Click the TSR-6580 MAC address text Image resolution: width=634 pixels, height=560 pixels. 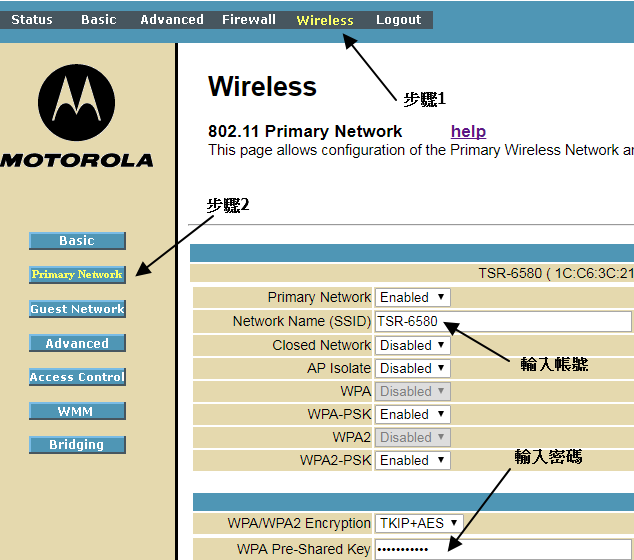pyautogui.click(x=556, y=273)
